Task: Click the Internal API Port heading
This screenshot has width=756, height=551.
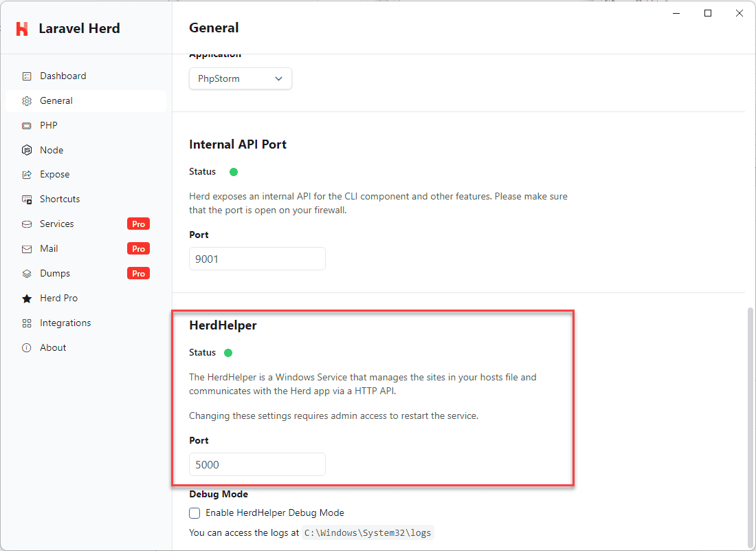Action: (238, 144)
